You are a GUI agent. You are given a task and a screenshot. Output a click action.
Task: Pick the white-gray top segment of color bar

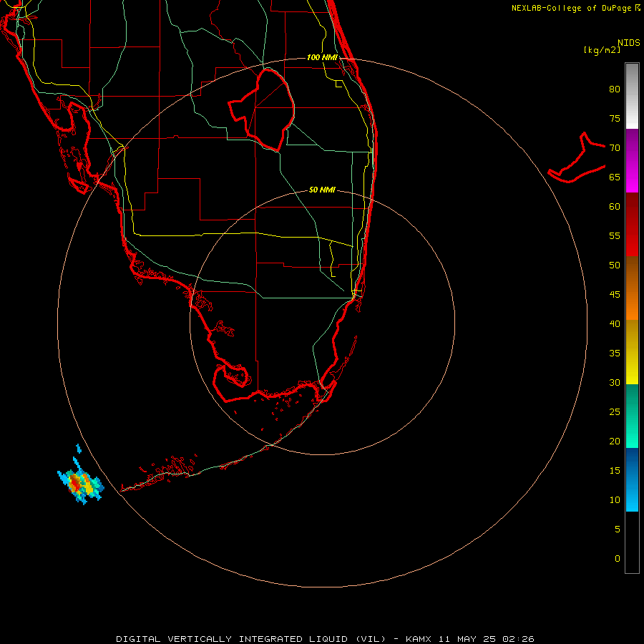coord(632,96)
